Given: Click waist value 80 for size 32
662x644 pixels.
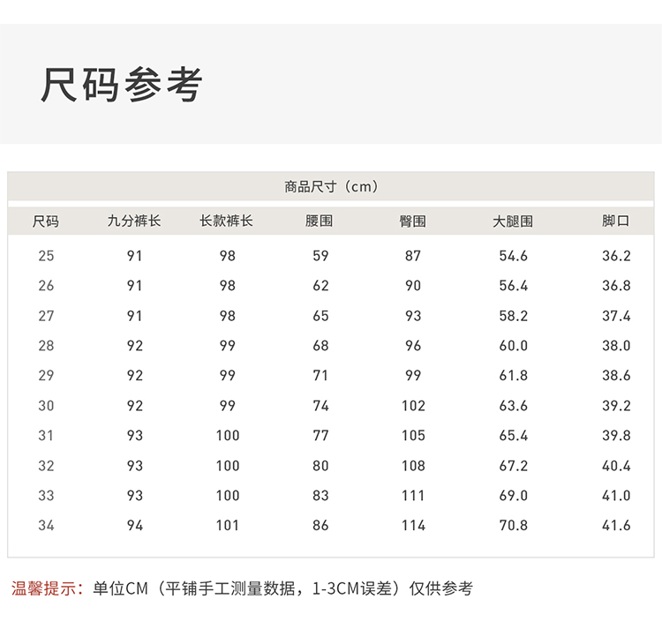Looking at the screenshot, I should coord(320,466).
